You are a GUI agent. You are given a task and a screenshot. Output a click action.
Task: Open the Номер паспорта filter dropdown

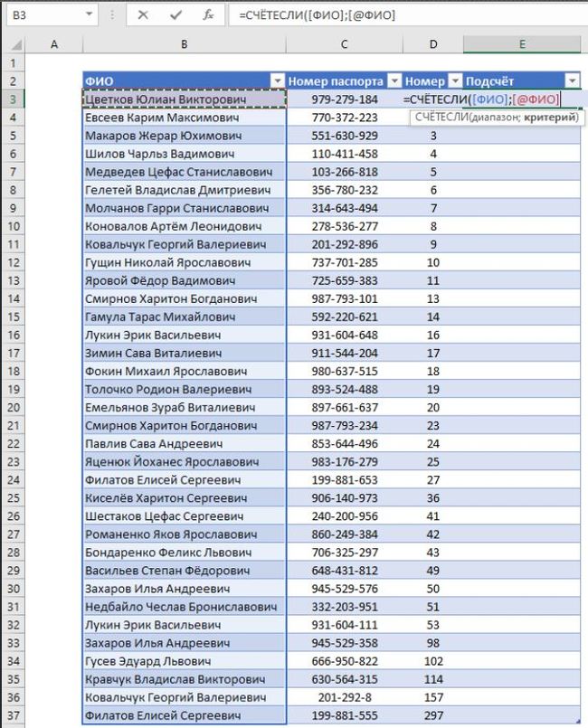coord(394,81)
